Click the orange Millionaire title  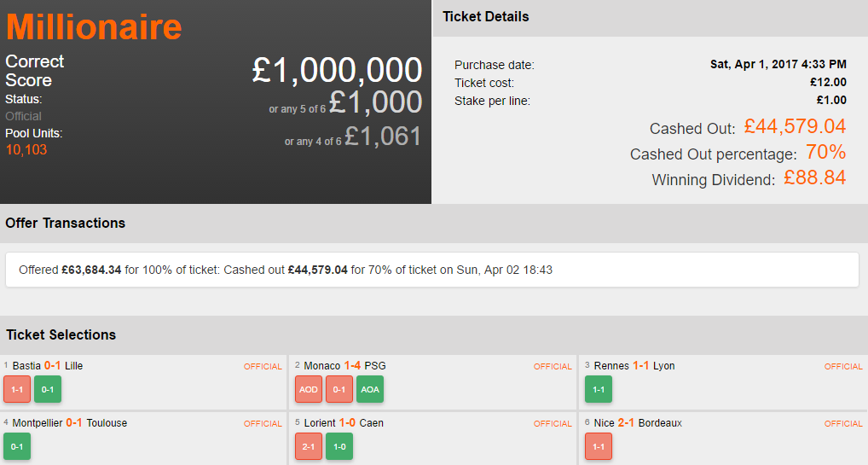pyautogui.click(x=94, y=26)
